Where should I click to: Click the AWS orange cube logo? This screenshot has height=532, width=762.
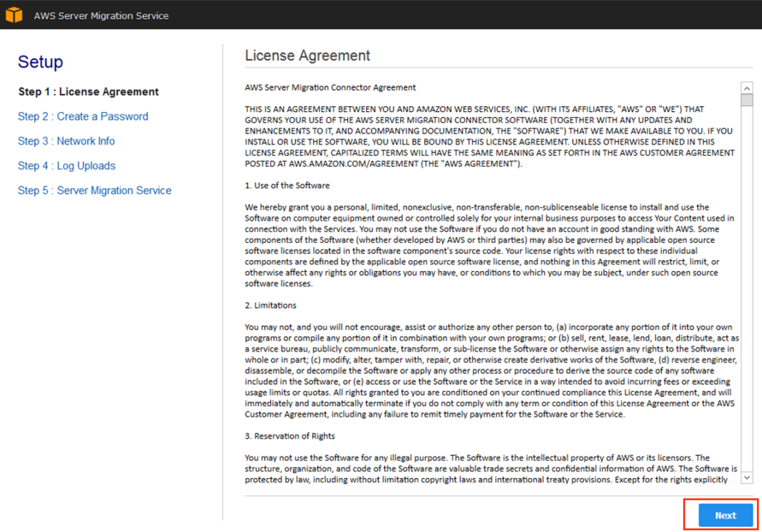click(x=14, y=15)
